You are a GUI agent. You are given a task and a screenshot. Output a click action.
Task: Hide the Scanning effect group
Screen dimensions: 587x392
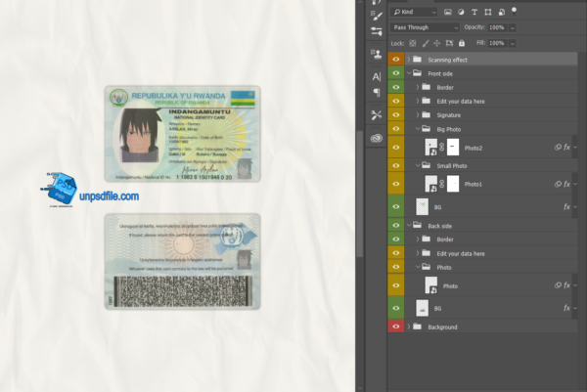[395, 60]
